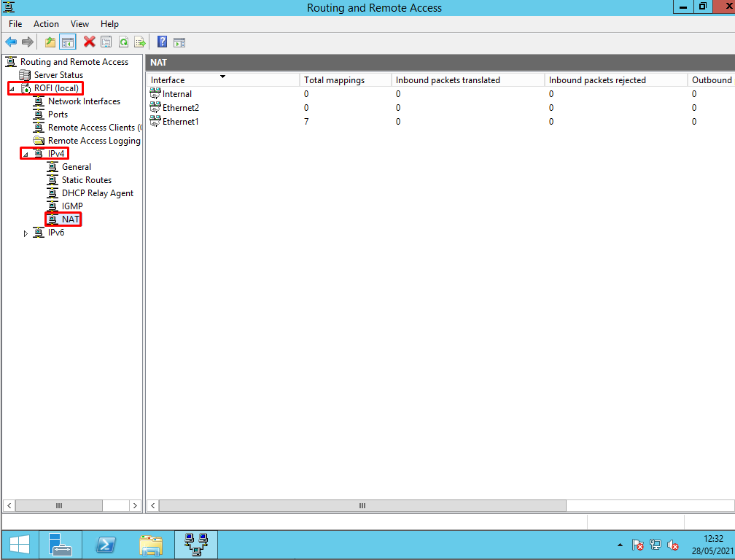Click the Ethernet1 interface icon
The width and height of the screenshot is (735, 560).
click(155, 121)
